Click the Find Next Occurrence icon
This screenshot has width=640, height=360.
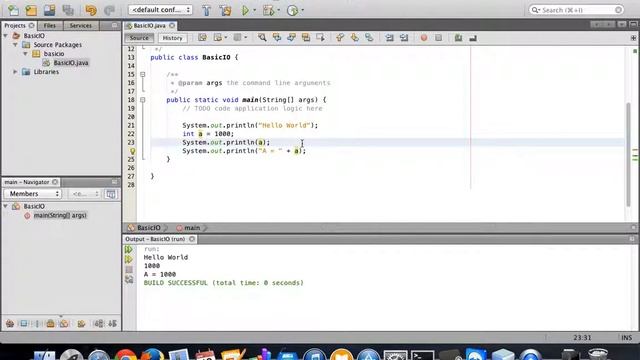(291, 38)
